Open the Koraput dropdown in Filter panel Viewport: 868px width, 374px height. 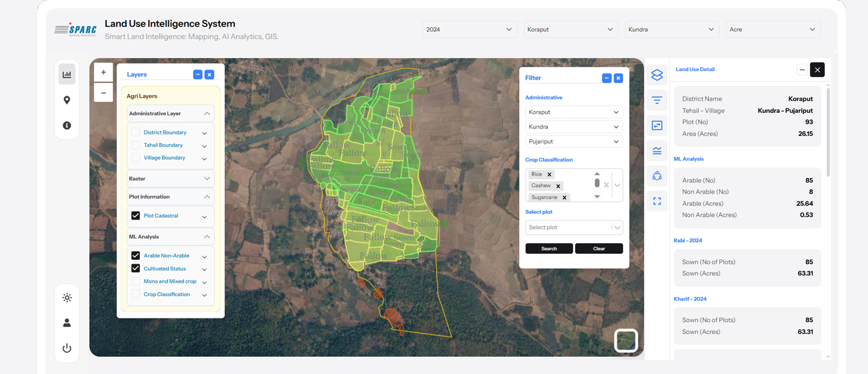pos(574,112)
